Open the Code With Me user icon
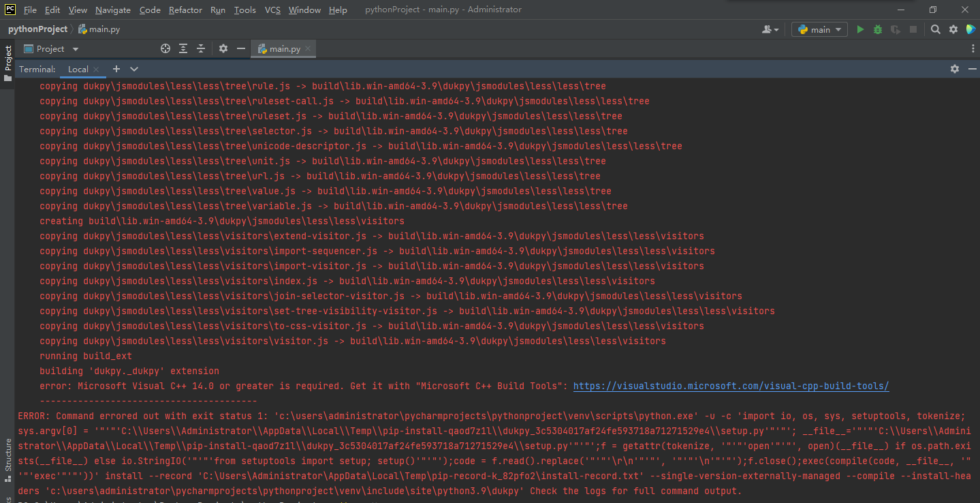 [770, 29]
